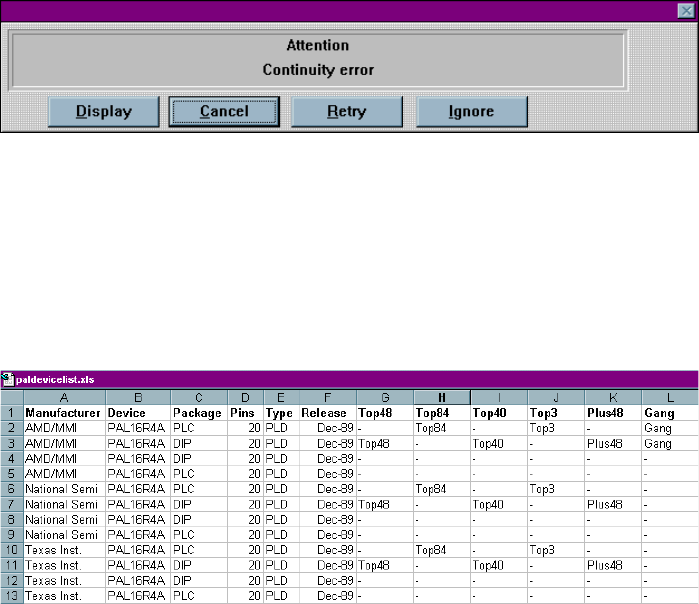Click Texas Inst. cell in row 10
The image size is (699, 604).
65,550
